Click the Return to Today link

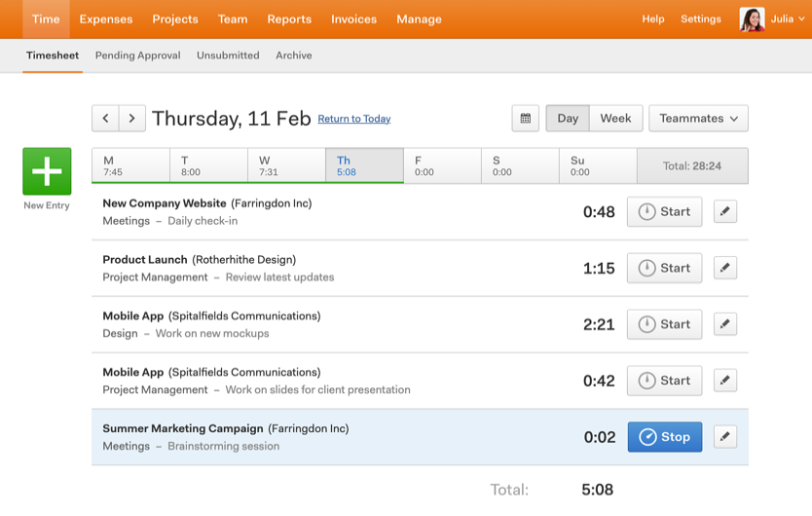click(x=354, y=119)
